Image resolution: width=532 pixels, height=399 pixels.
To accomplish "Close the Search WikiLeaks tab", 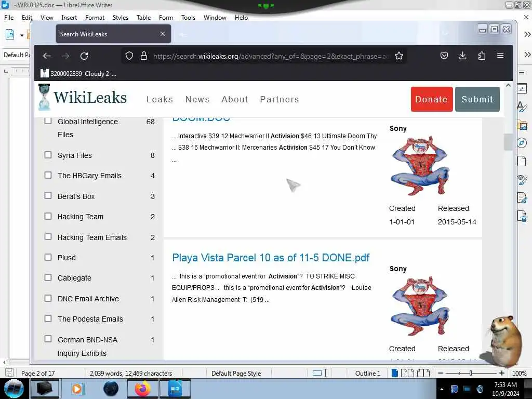I will pos(163,34).
